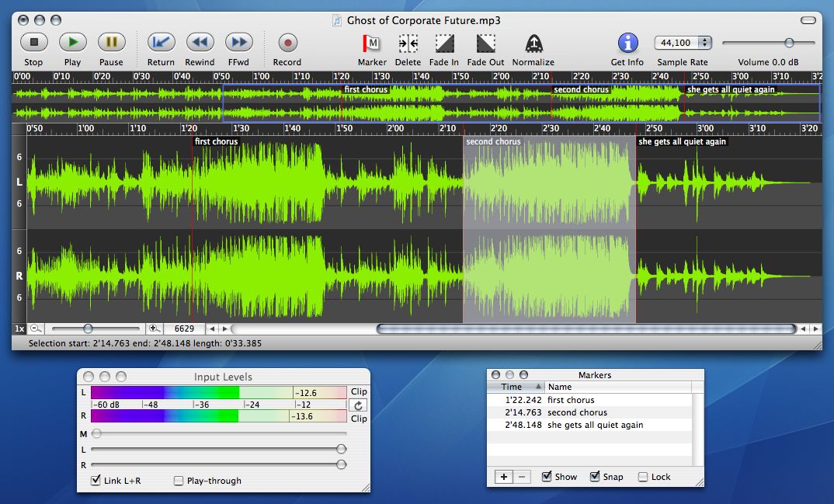The width and height of the screenshot is (834, 504).
Task: Open Get Info for the file
Action: 627,43
